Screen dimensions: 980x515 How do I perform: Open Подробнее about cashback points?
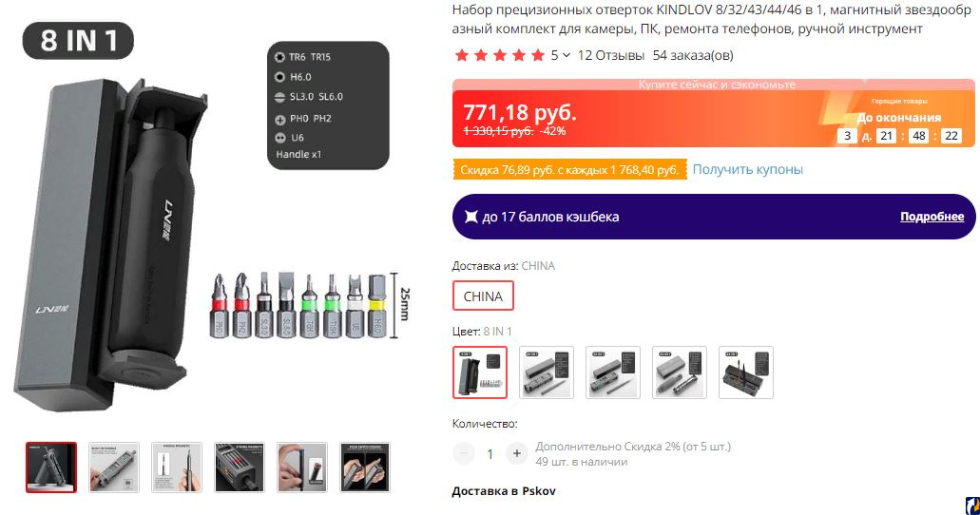[x=932, y=217]
